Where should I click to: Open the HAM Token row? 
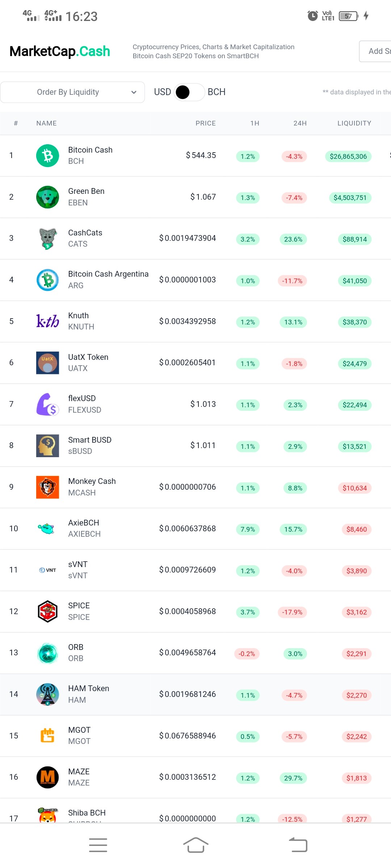click(195, 694)
